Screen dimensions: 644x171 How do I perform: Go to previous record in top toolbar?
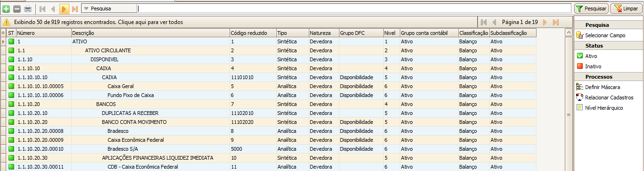click(53, 8)
